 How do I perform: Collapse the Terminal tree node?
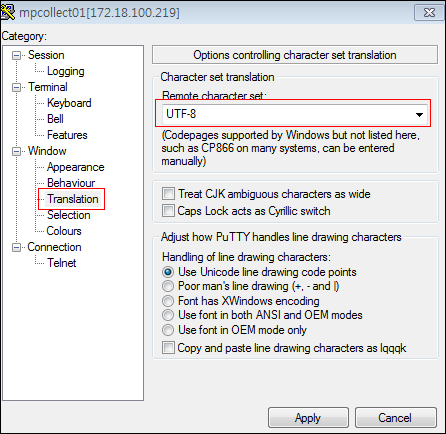[16, 87]
